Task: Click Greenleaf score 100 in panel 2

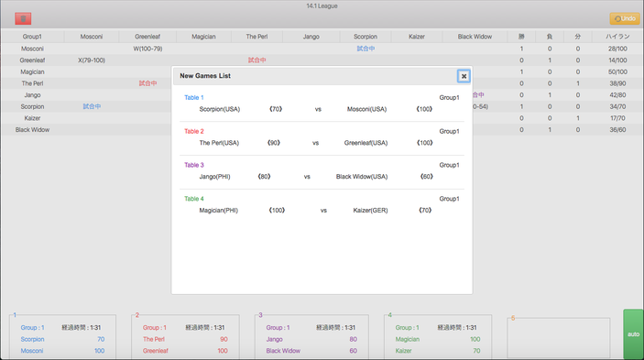Action: 223,351
